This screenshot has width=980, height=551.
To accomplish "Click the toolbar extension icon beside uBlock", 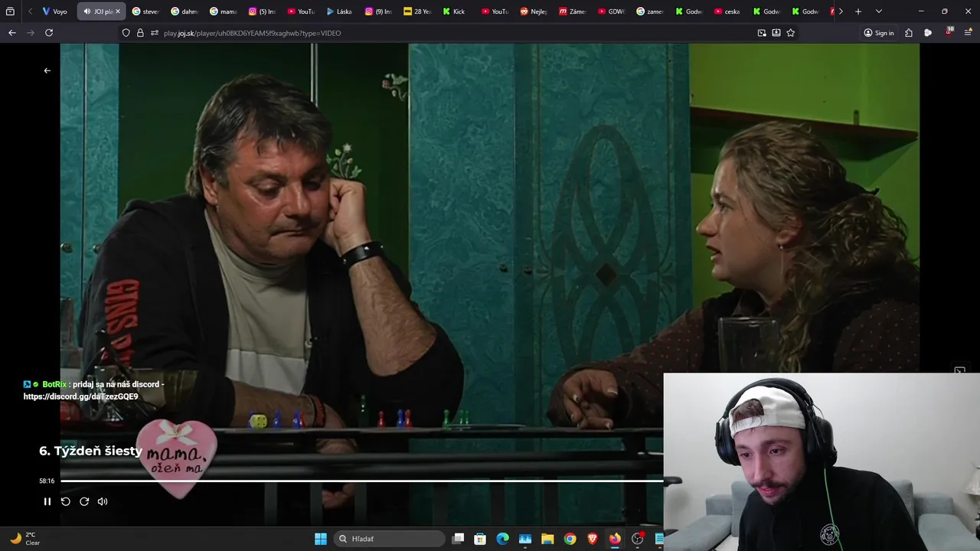I will click(x=928, y=33).
